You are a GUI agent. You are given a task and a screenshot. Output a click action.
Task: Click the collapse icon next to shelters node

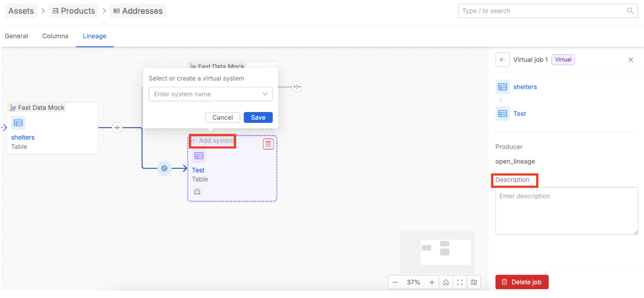point(117,128)
